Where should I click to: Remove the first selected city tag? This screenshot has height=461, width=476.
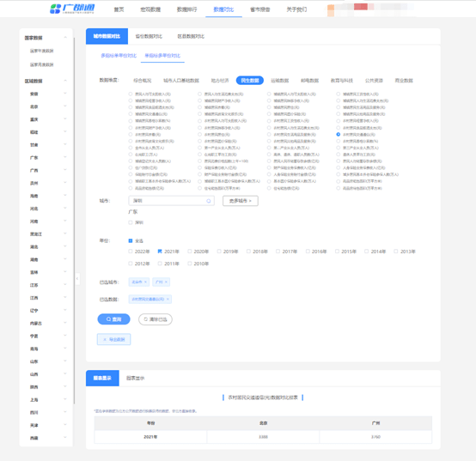tap(145, 282)
